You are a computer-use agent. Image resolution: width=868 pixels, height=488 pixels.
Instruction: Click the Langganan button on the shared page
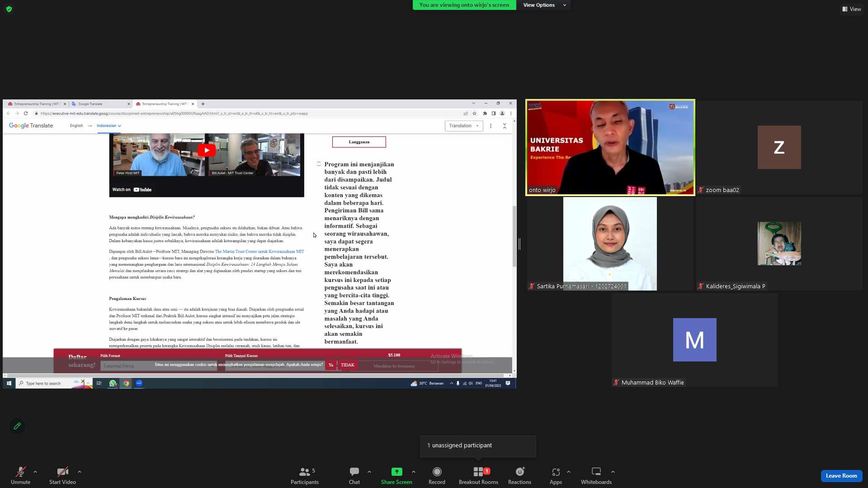(x=359, y=142)
